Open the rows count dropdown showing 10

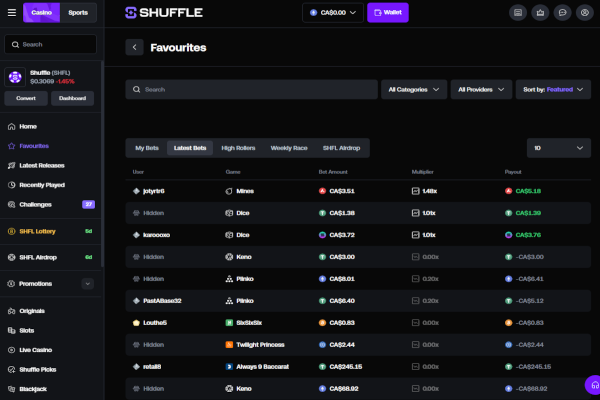click(559, 148)
